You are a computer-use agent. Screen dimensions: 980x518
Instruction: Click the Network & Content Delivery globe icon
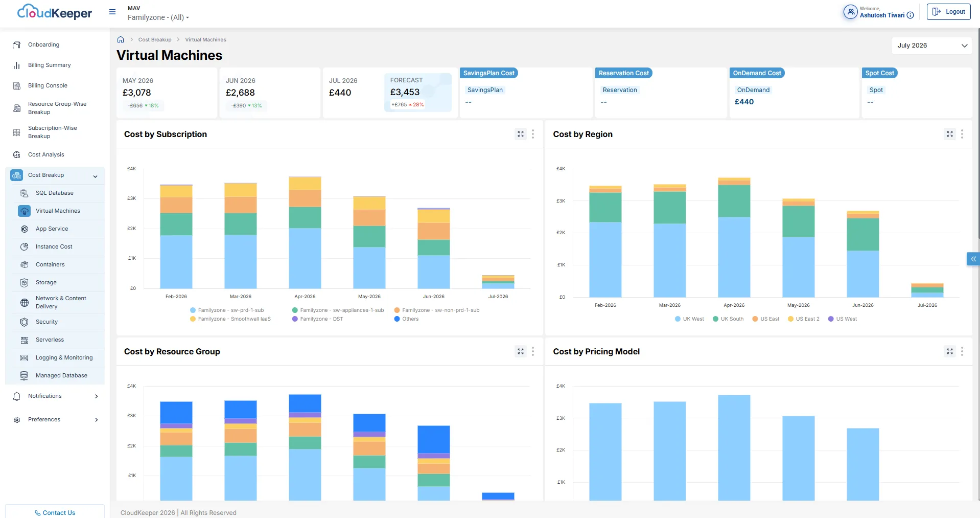point(24,302)
